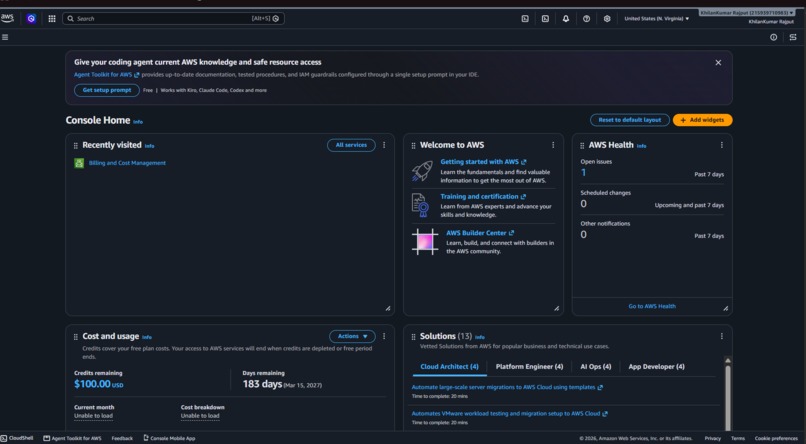
Task: Open the notifications bell icon
Action: click(566, 18)
